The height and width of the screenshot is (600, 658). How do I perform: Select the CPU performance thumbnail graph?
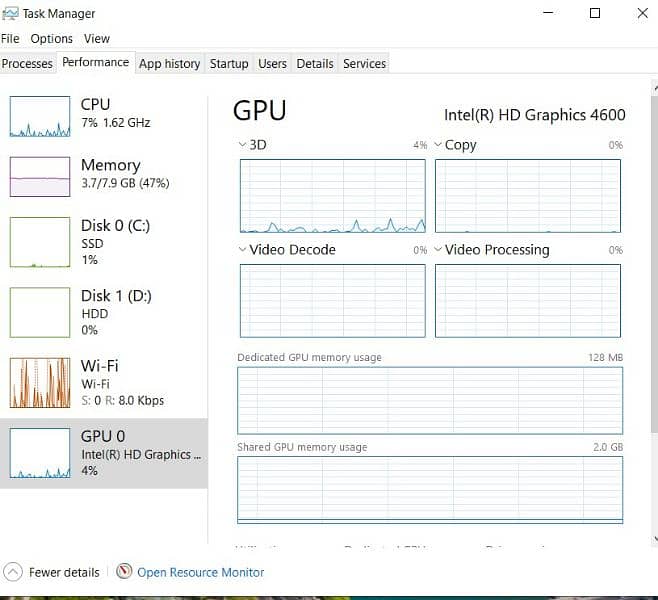pos(40,116)
